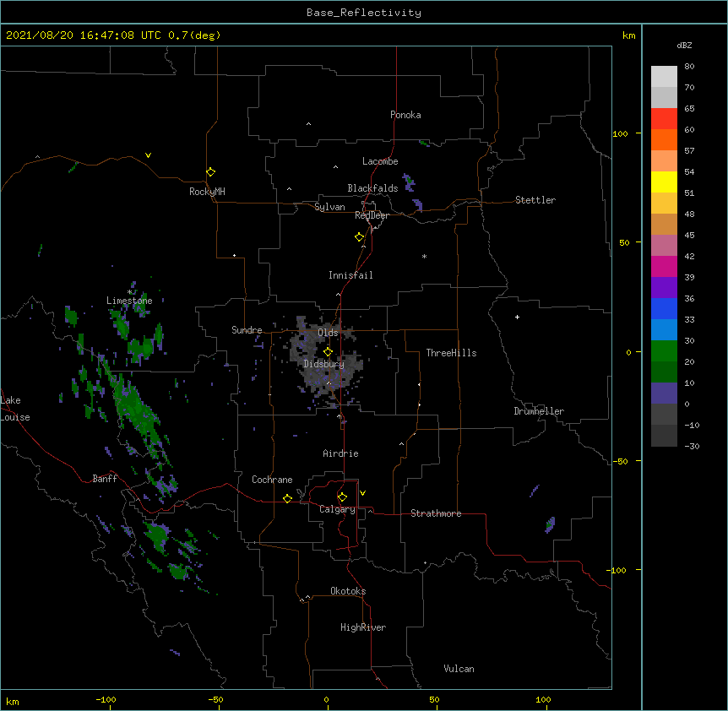Click the Olds town label
728x711 pixels.
328,333
